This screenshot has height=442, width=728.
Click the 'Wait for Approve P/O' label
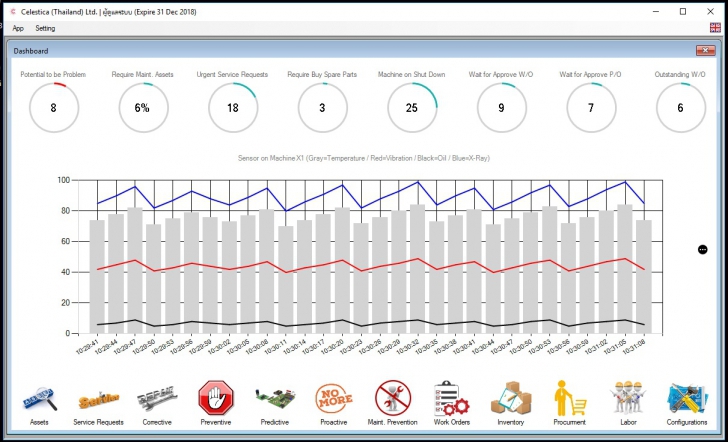[x=590, y=74]
